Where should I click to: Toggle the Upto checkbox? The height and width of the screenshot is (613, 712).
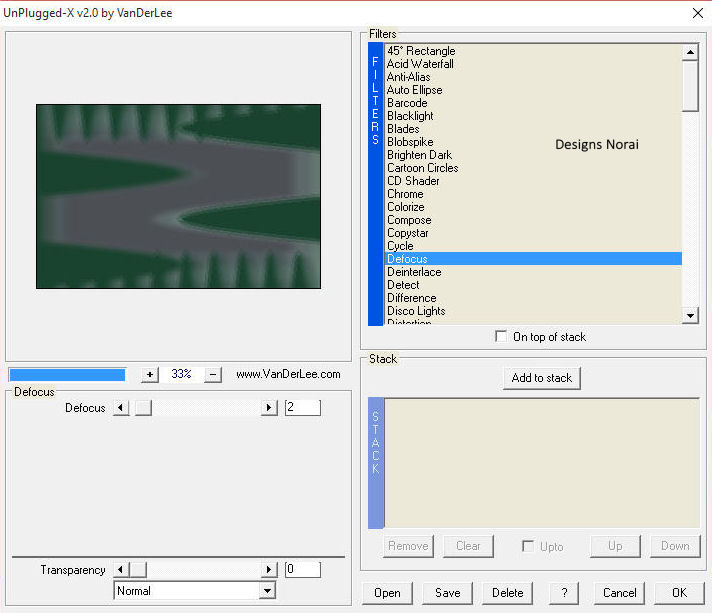tap(528, 546)
